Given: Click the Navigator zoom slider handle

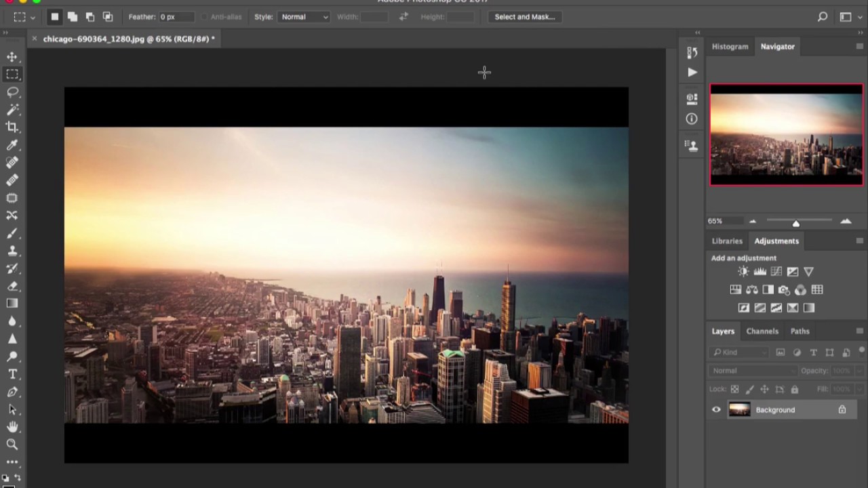Looking at the screenshot, I should coord(796,223).
